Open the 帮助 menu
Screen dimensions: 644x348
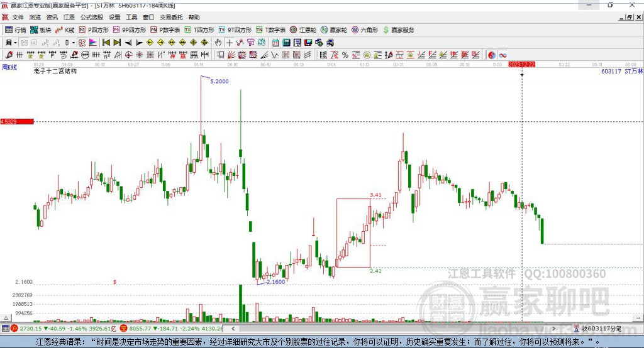[x=194, y=17]
